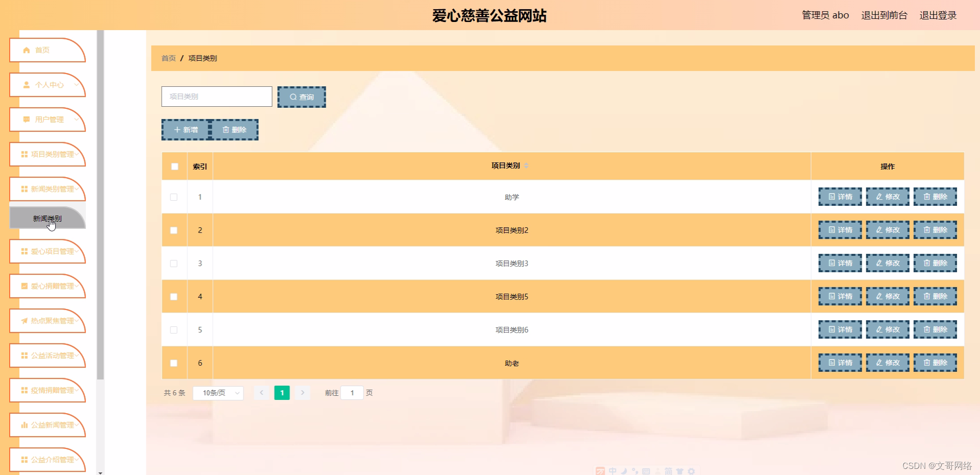
Task: Click the 详情 icon on 助学 row
Action: 840,197
